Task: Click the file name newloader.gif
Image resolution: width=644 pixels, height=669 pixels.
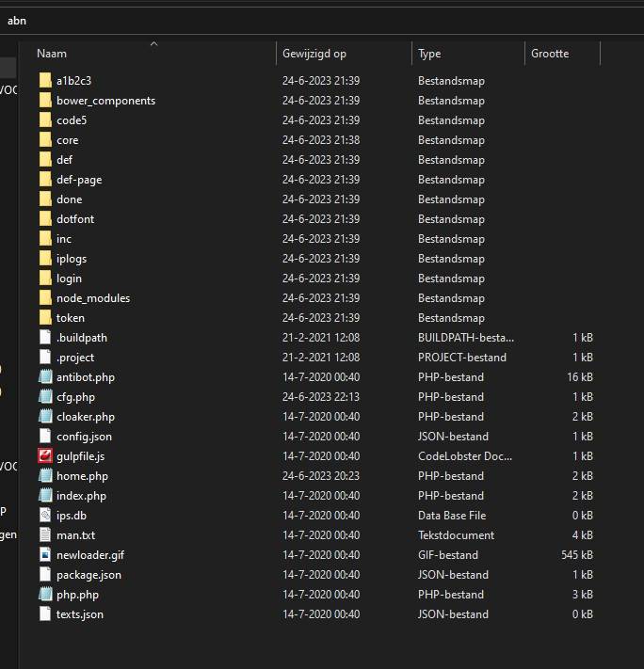Action: coord(90,555)
